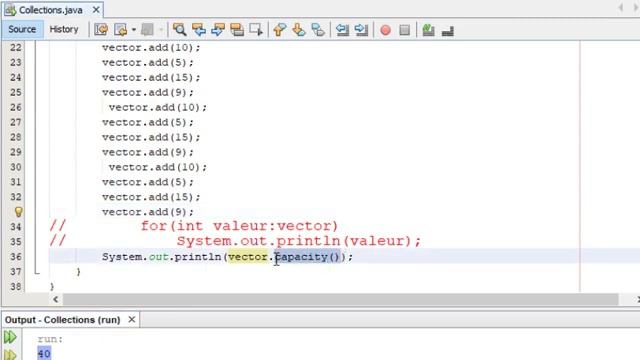This screenshot has height=360, width=640.
Task: Close the Collections.java tab
Action: pyautogui.click(x=96, y=10)
